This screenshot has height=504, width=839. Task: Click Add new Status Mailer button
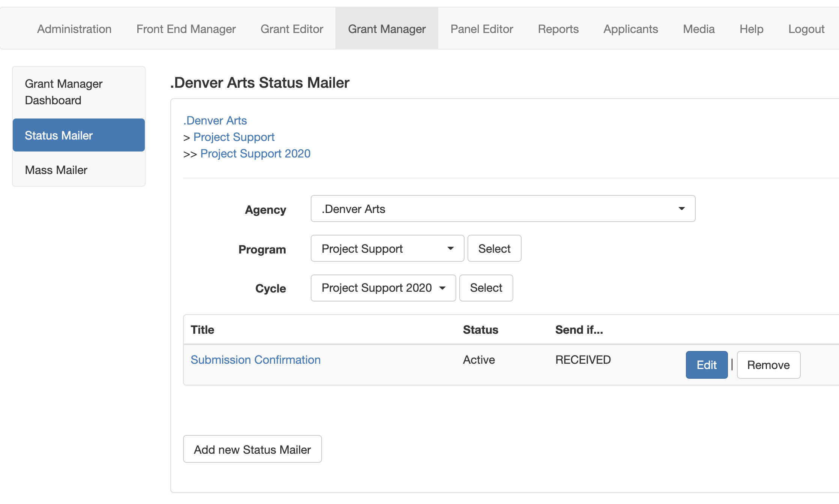click(x=252, y=449)
